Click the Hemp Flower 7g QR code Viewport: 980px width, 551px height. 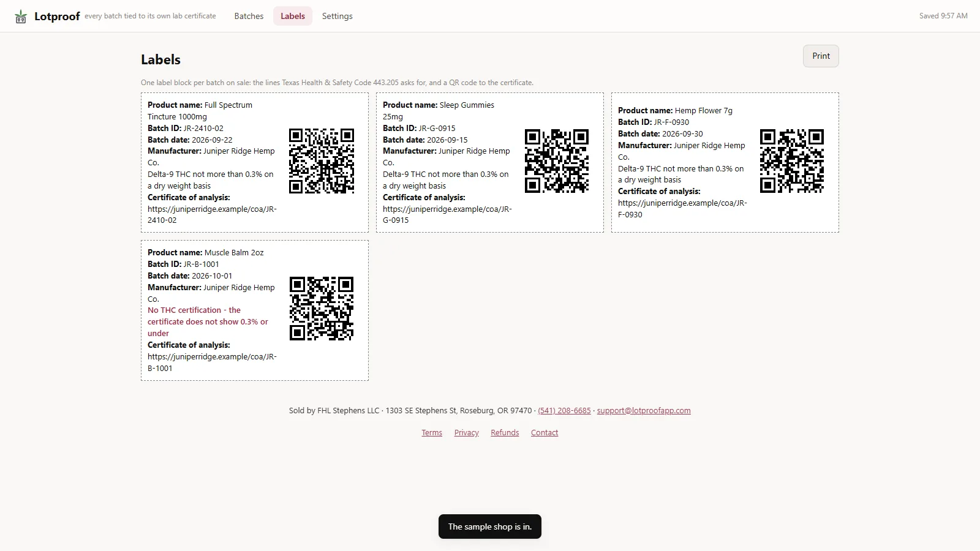coord(792,161)
